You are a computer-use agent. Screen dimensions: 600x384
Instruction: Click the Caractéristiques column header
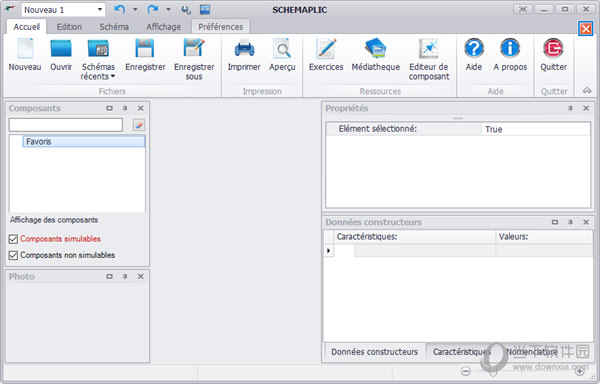(x=415, y=237)
